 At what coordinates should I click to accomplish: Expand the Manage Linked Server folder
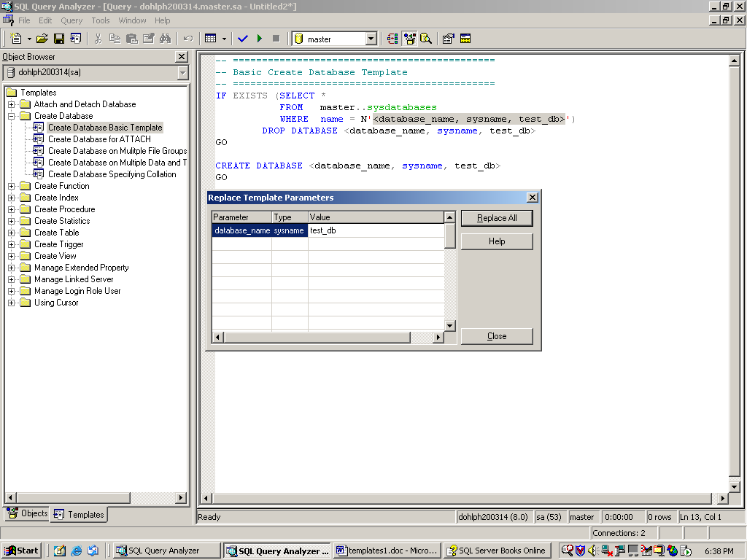pyautogui.click(x=12, y=279)
